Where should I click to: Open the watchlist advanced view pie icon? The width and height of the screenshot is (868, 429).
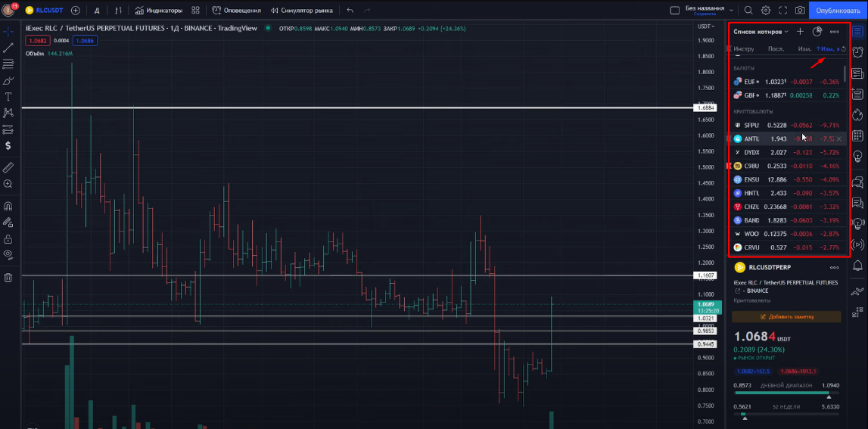817,32
